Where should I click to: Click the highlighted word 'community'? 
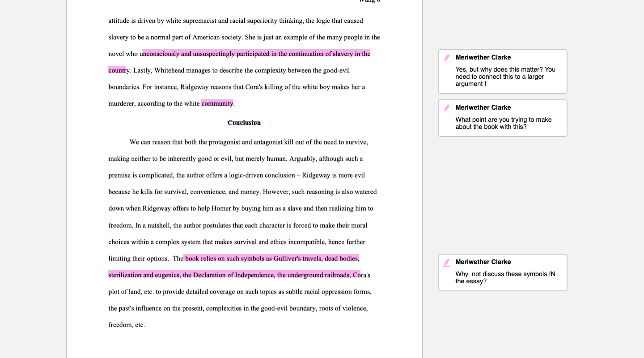pyautogui.click(x=217, y=103)
